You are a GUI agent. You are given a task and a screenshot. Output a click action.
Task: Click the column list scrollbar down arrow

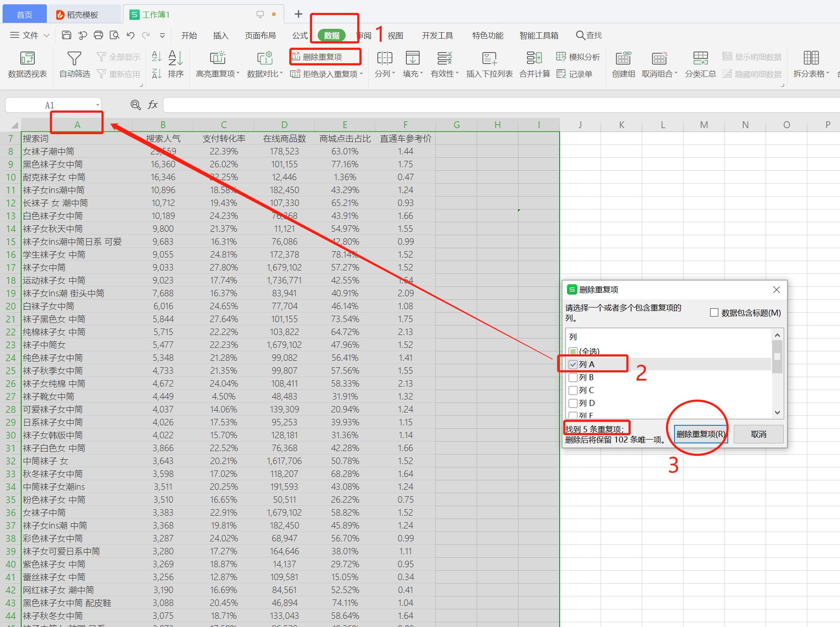tap(777, 412)
